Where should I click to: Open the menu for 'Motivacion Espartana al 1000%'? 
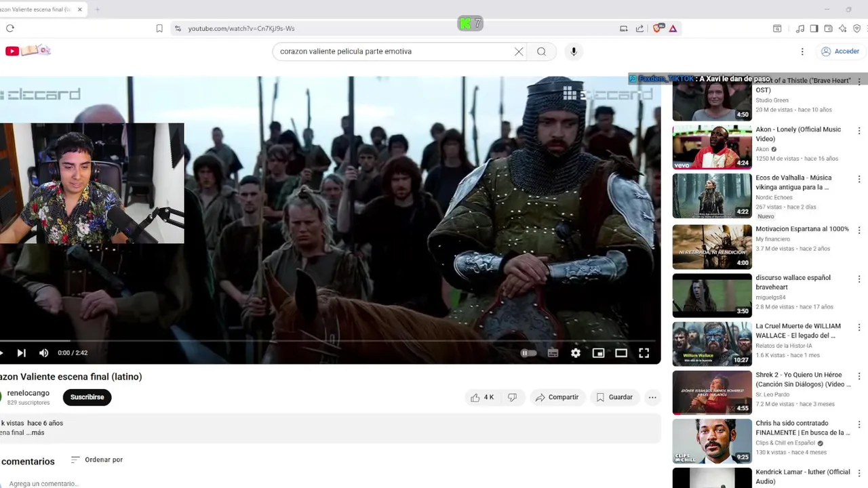click(859, 230)
